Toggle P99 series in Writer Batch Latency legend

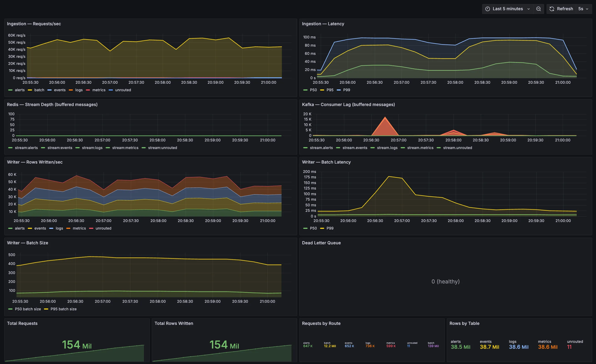[x=330, y=228]
